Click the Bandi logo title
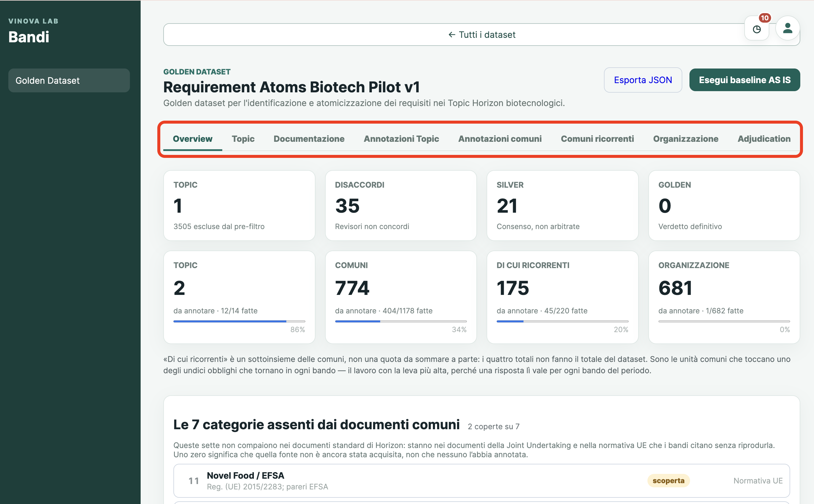 pyautogui.click(x=29, y=37)
